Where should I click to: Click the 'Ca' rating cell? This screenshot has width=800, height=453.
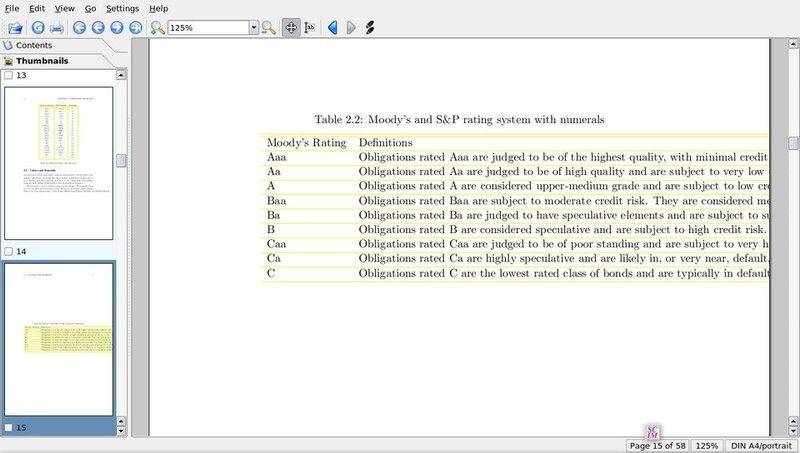273,259
